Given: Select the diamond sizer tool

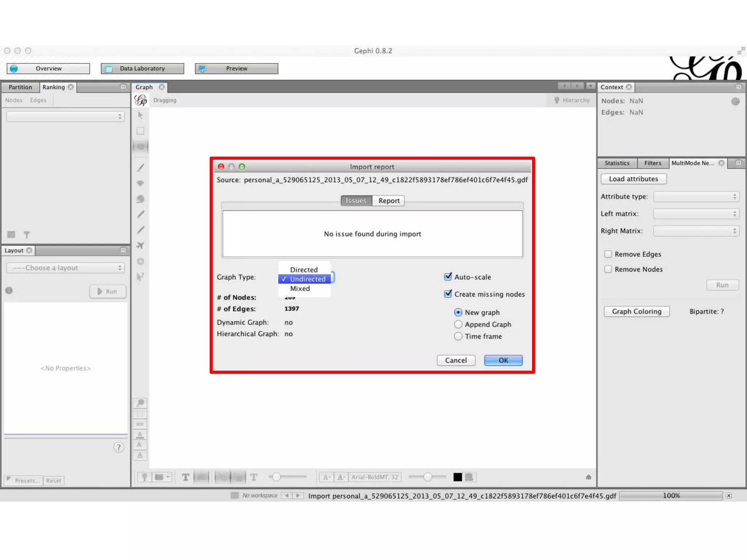Looking at the screenshot, I should point(140,183).
